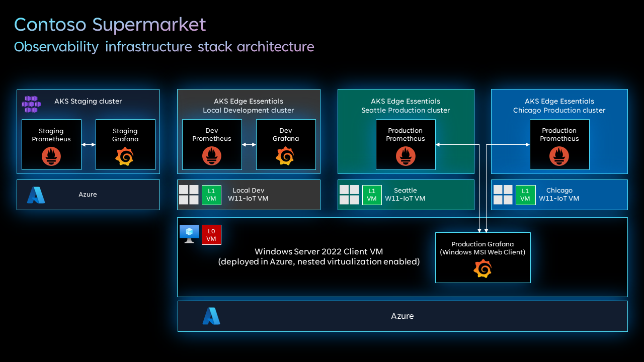The height and width of the screenshot is (362, 644).
Task: Click the Production Grafana swirl icon
Action: tap(482, 269)
